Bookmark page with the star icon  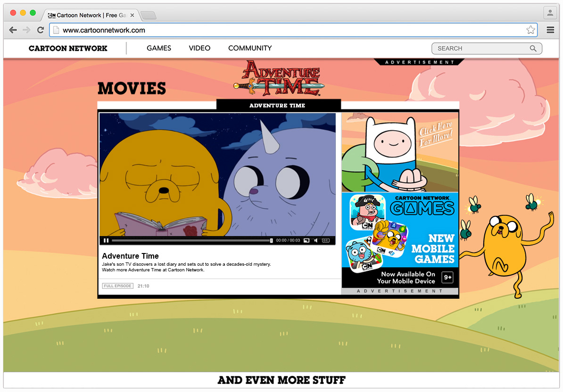530,30
